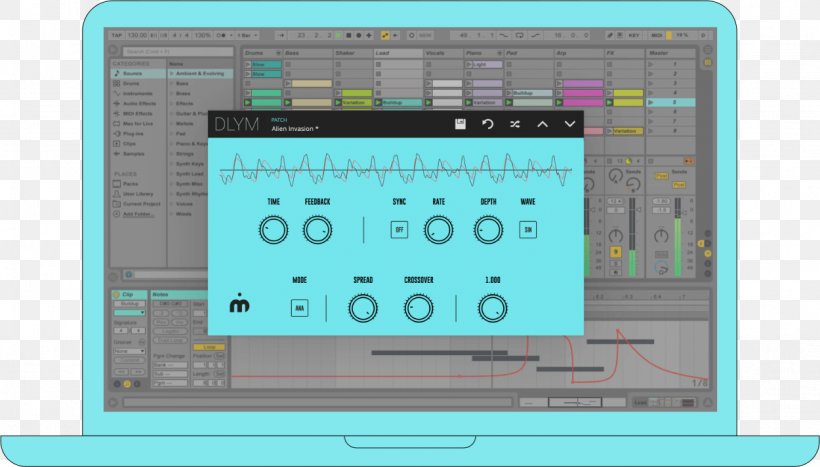
Task: Click the save patch floppy disk icon
Action: [x=460, y=124]
